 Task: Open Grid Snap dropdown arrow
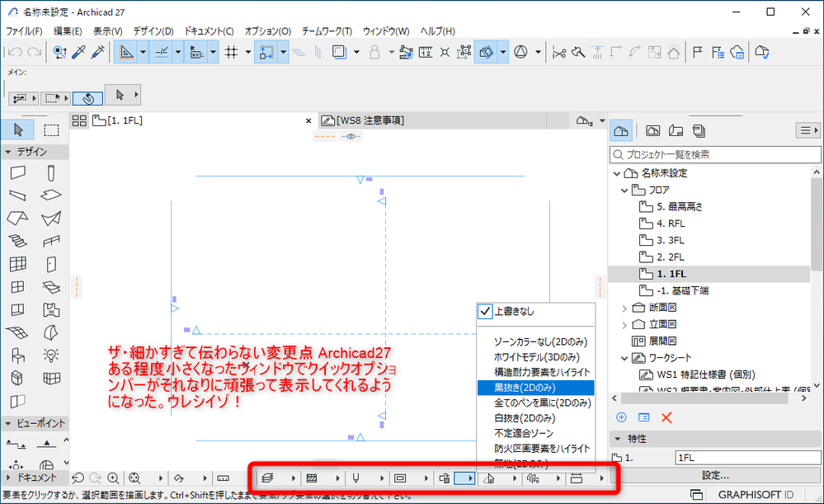tap(248, 52)
